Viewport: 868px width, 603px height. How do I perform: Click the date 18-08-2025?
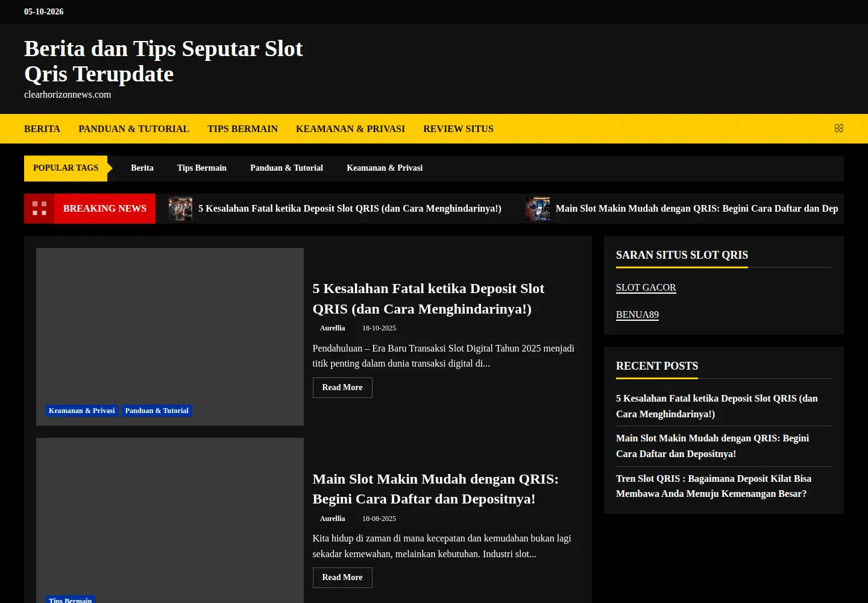(x=379, y=519)
